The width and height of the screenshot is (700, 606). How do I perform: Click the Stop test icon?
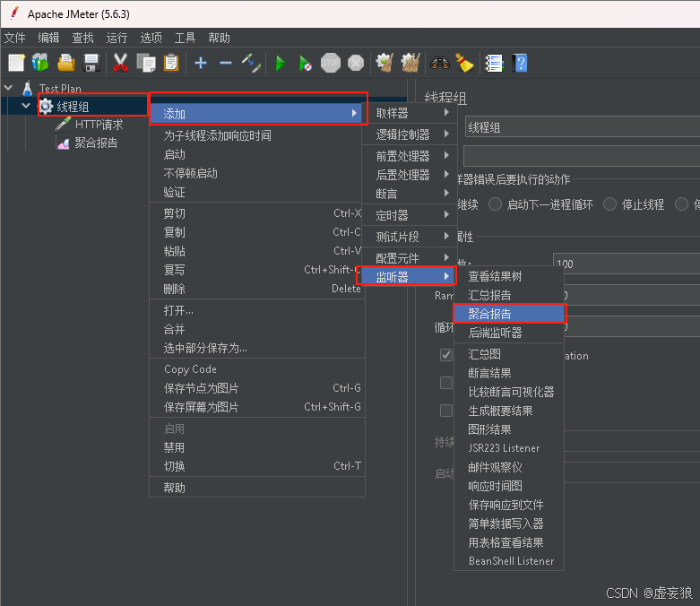[331, 63]
